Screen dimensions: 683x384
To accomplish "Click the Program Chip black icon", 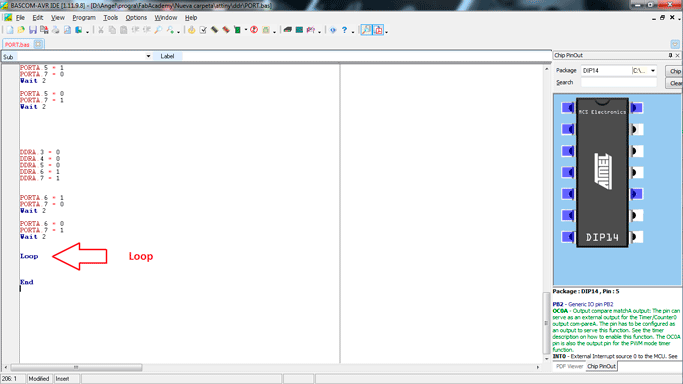I will (287, 30).
